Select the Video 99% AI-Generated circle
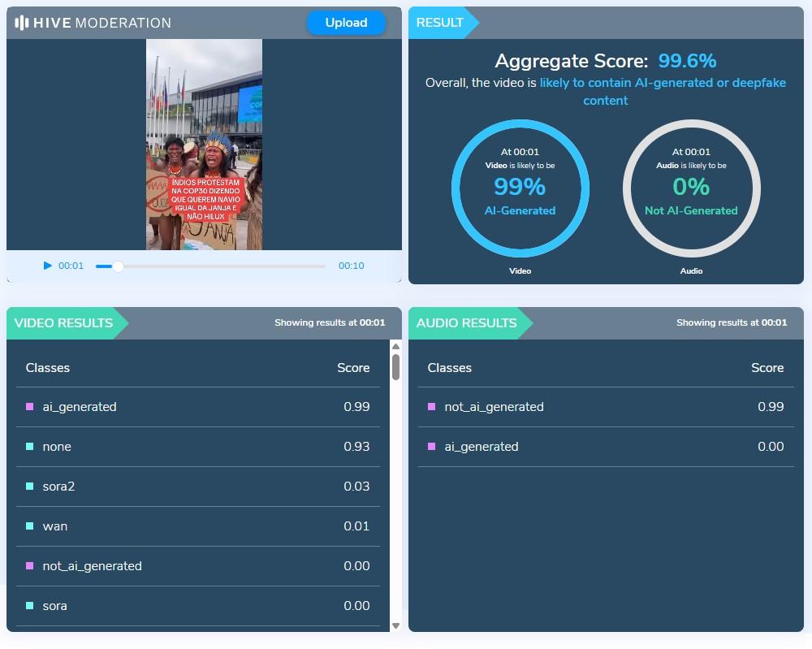The image size is (812, 649). click(520, 188)
